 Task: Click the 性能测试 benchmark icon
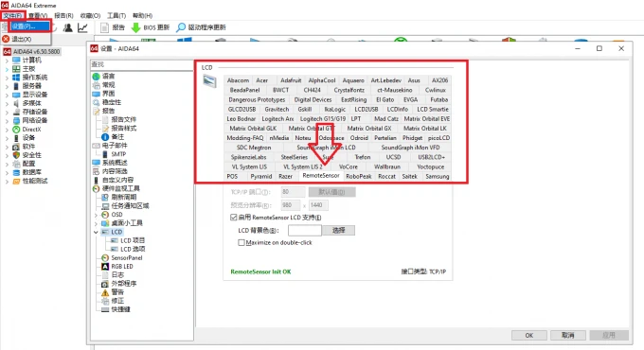click(16, 181)
